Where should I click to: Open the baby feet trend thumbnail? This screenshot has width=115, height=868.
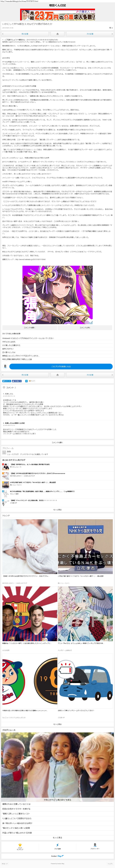[x=30, y=547]
